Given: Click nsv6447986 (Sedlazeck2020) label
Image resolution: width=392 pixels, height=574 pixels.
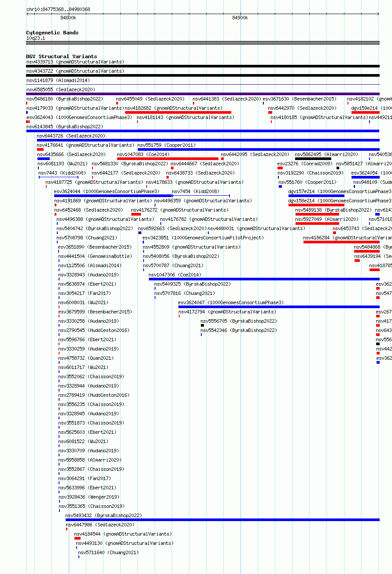Looking at the screenshot, I should [100, 525].
